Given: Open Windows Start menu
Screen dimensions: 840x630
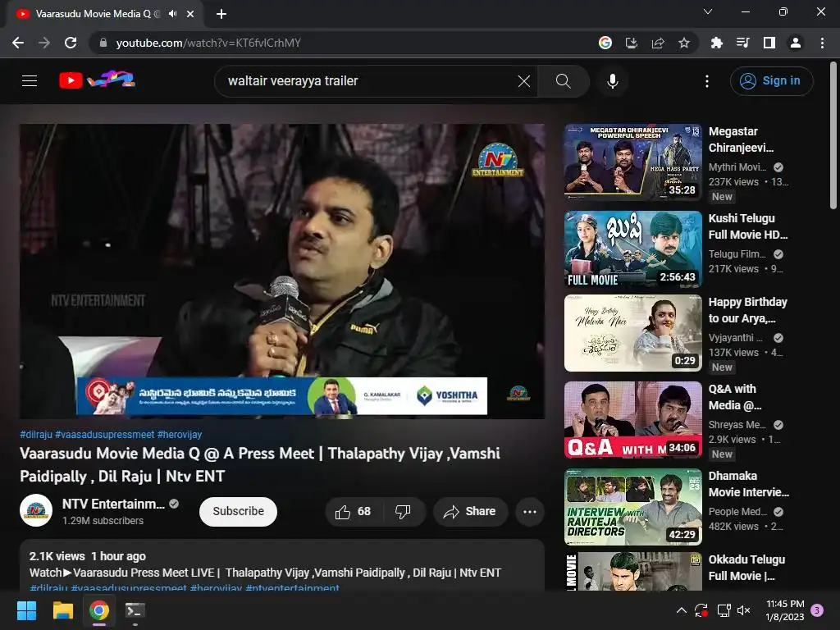Looking at the screenshot, I should pos(26,610).
